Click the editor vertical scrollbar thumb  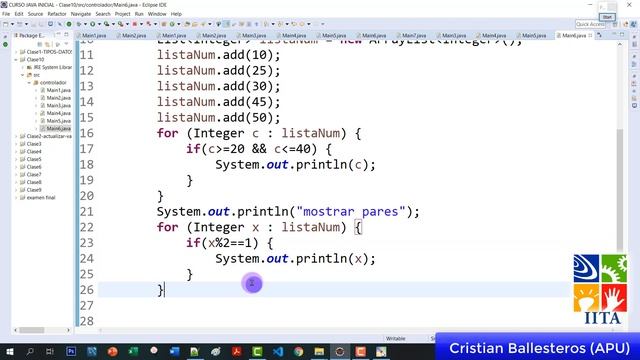coord(620,189)
